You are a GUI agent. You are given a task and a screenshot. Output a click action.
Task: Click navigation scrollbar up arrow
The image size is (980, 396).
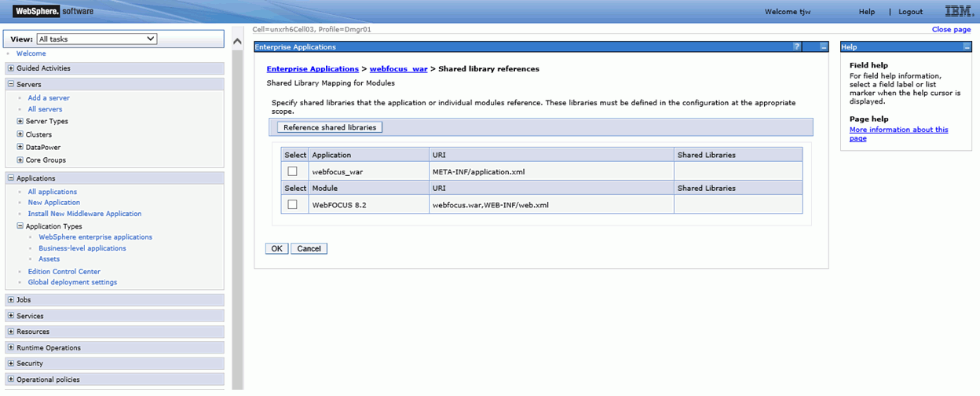point(238,40)
